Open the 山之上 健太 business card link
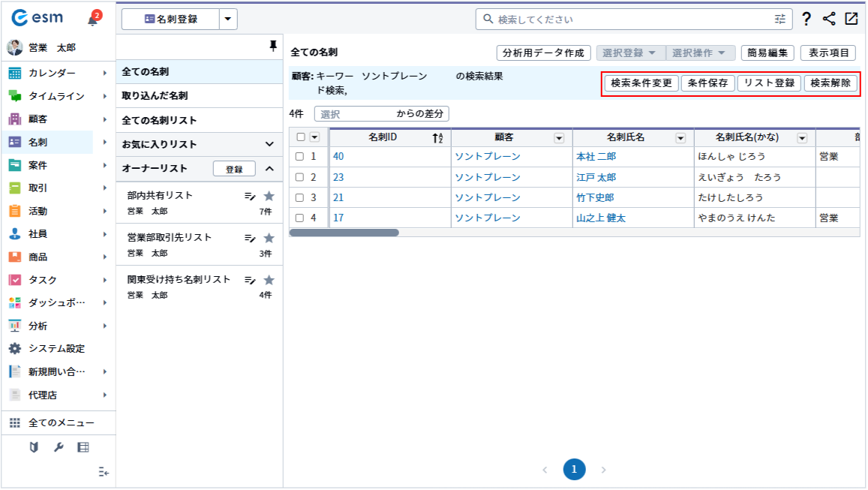This screenshot has width=868, height=490. (600, 218)
